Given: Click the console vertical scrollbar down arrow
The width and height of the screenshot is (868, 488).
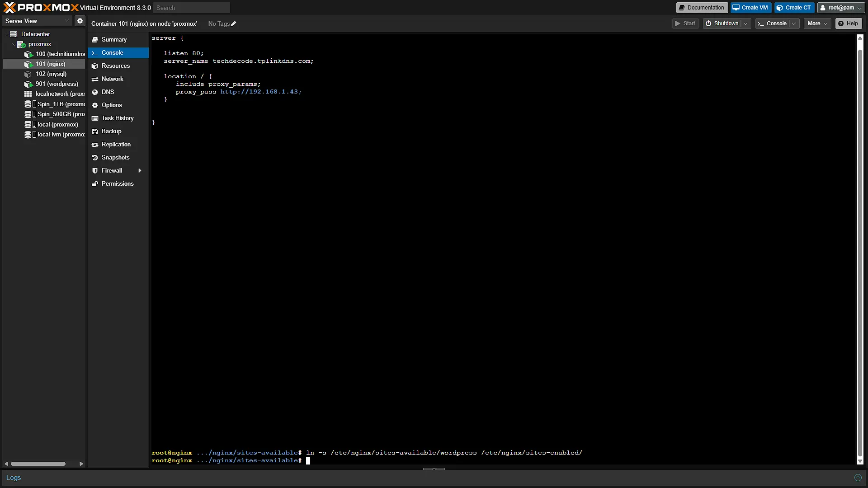Looking at the screenshot, I should pos(860,461).
